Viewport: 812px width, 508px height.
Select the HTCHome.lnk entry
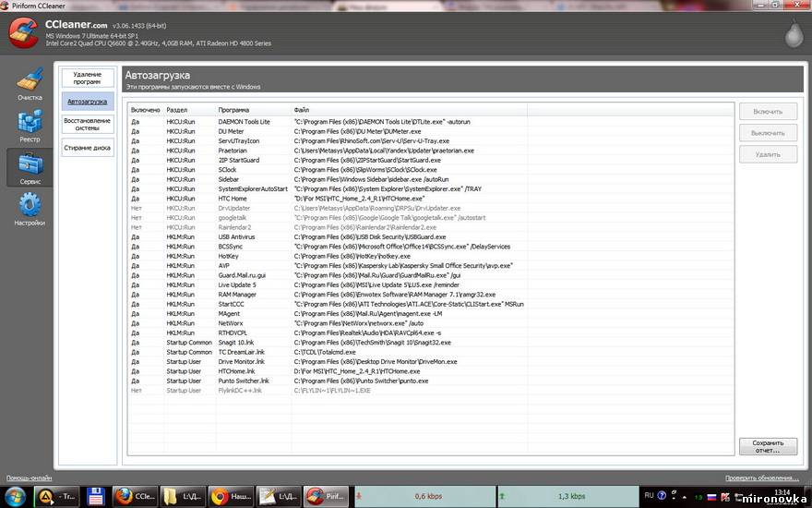tap(430, 371)
